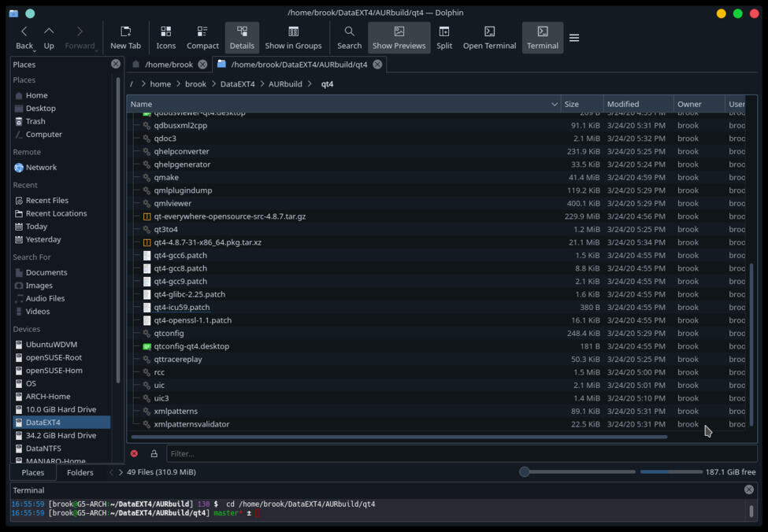768x532 pixels.
Task: Close the filter bar
Action: pos(134,453)
